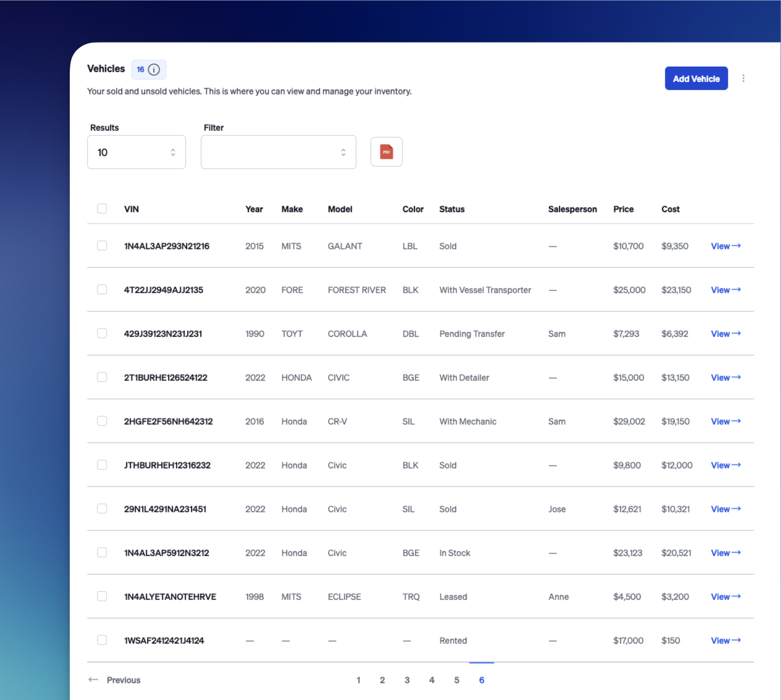
Task: Click the info icon beside Vehicles count
Action: (x=154, y=70)
